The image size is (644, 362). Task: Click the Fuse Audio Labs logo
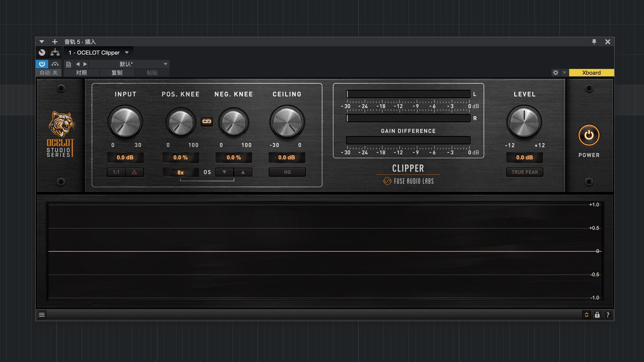pyautogui.click(x=409, y=181)
